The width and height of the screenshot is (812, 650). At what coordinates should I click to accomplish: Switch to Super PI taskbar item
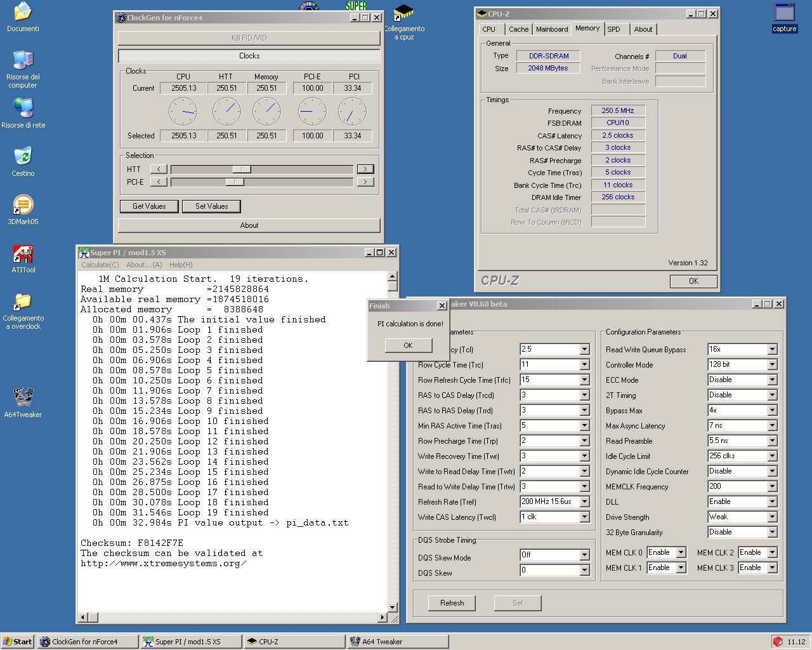pyautogui.click(x=191, y=642)
